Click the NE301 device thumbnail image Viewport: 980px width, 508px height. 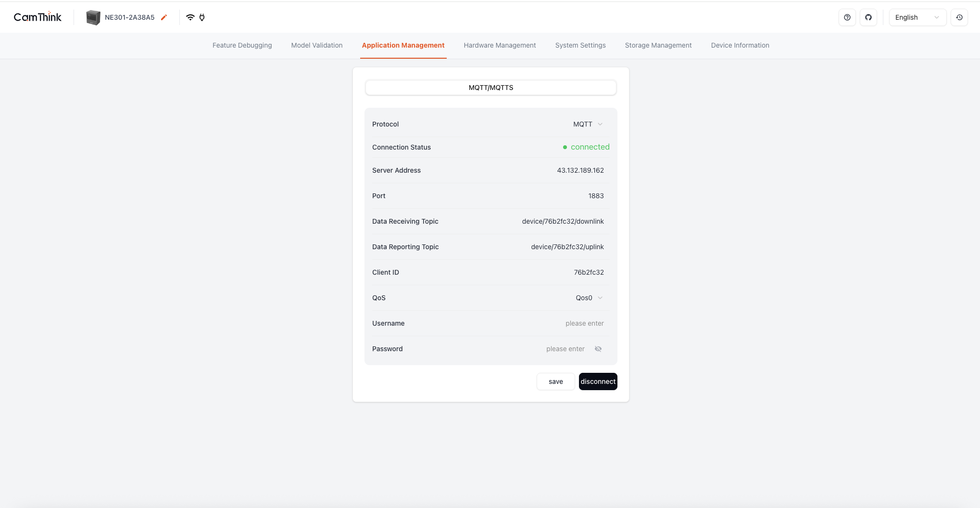(x=93, y=17)
